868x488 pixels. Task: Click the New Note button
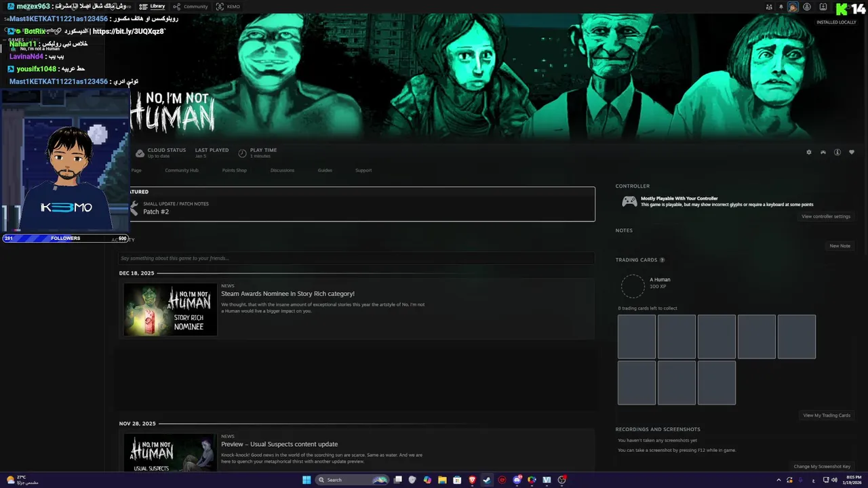click(840, 246)
